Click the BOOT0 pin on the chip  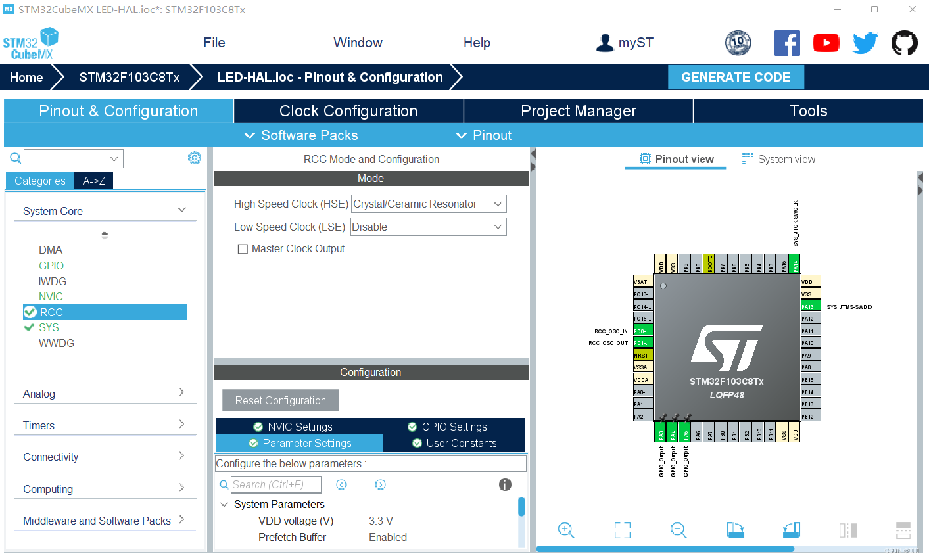click(x=709, y=264)
